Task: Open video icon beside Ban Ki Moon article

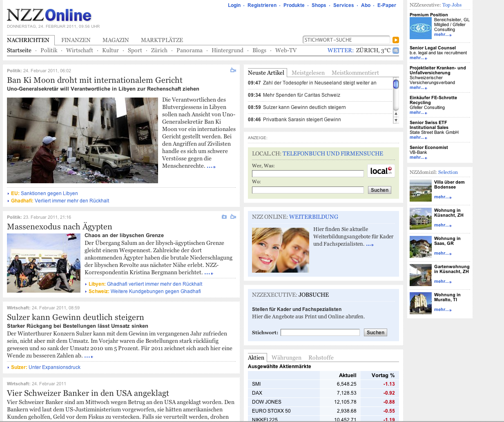Action: (x=233, y=70)
